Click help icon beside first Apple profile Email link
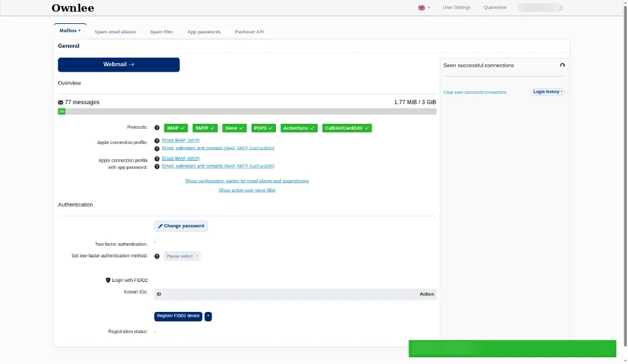The height and width of the screenshot is (364, 628). tap(157, 141)
